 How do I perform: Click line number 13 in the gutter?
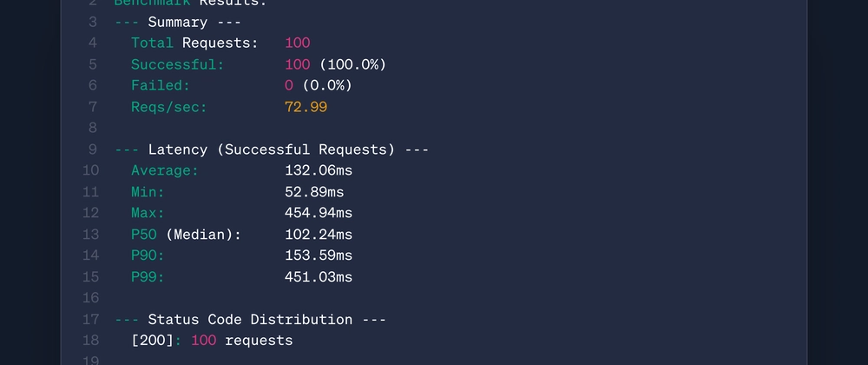tap(91, 235)
